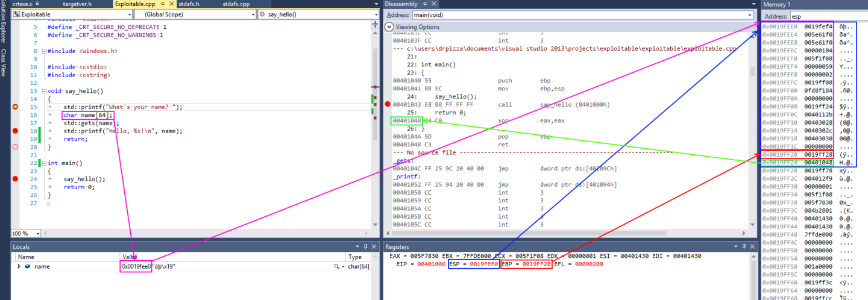Screen dimensions: 868x300
Task: Pin the Exploitable.cpp tab
Action: [162, 4]
